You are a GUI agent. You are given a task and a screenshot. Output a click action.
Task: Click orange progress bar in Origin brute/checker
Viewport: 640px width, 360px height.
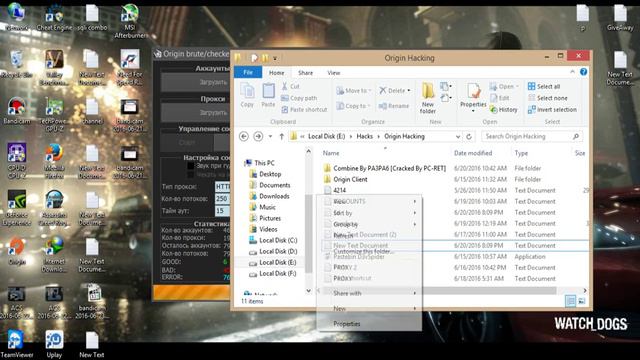[x=191, y=293]
